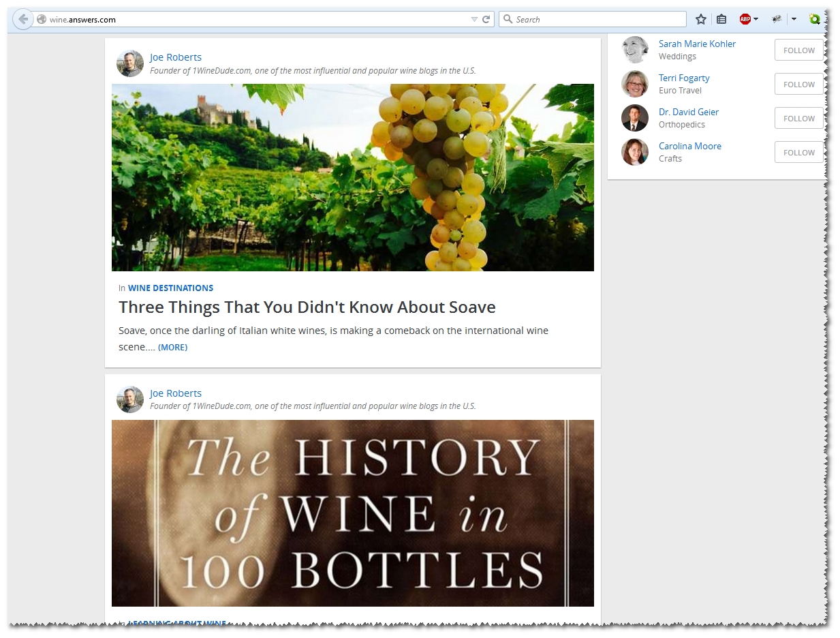Click the magnifier icon in the search box
This screenshot has width=840, height=638.
pos(508,19)
